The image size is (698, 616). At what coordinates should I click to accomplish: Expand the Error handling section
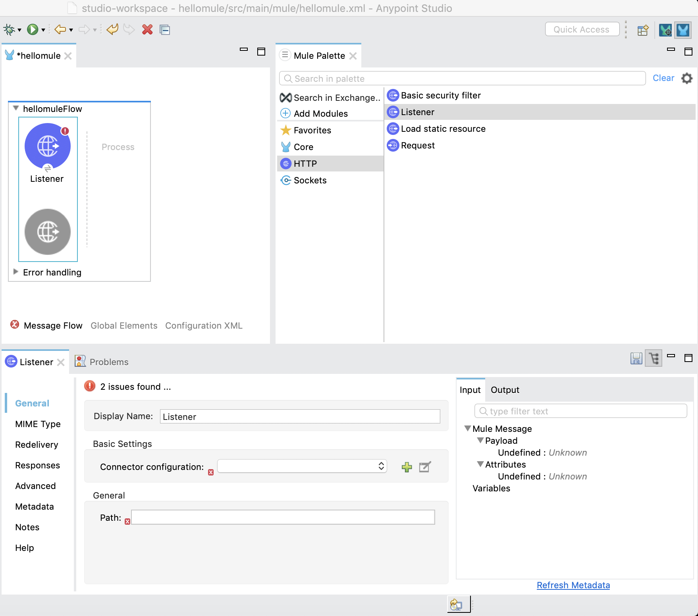click(x=15, y=271)
